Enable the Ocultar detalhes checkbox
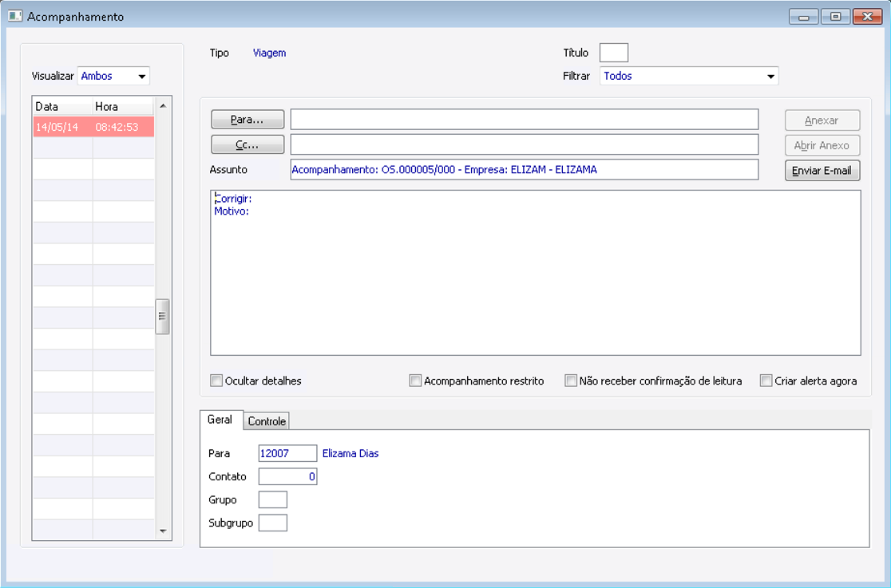The height and width of the screenshot is (588, 891). click(x=216, y=381)
